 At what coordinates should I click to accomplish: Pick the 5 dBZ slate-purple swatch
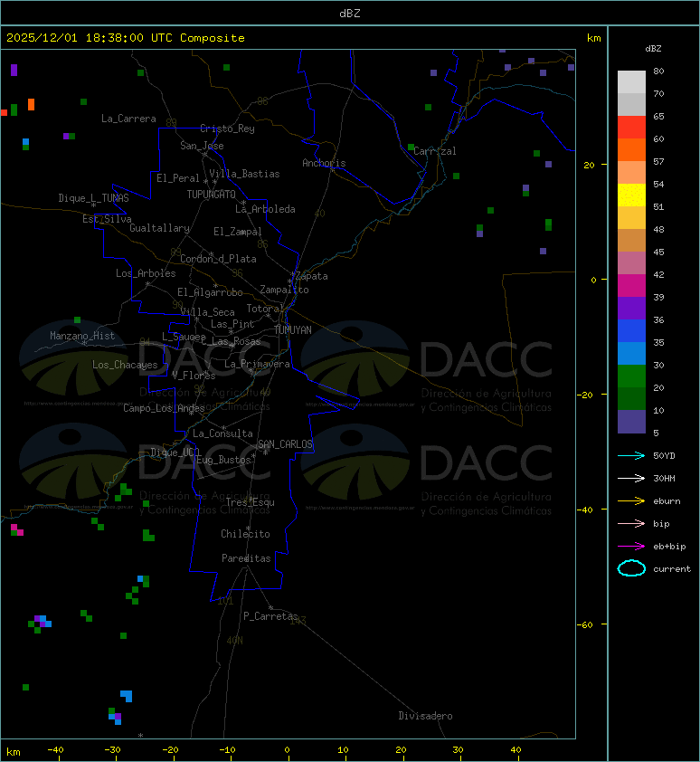tap(631, 422)
